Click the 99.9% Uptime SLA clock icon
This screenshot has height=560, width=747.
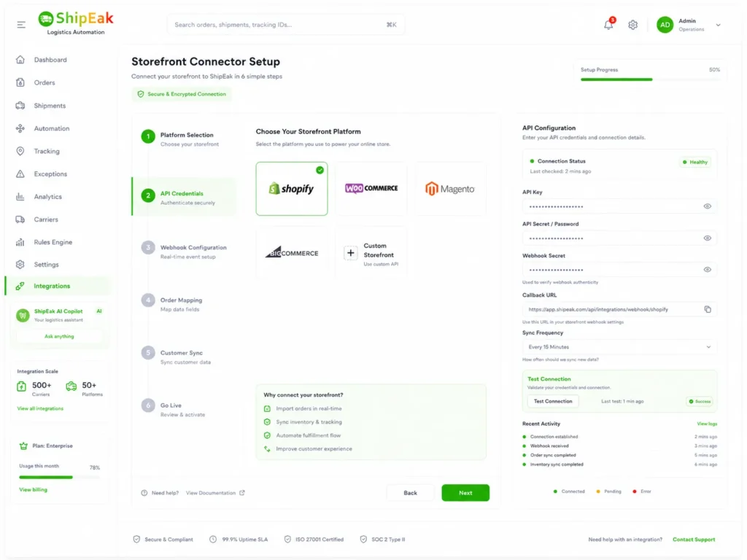point(213,540)
